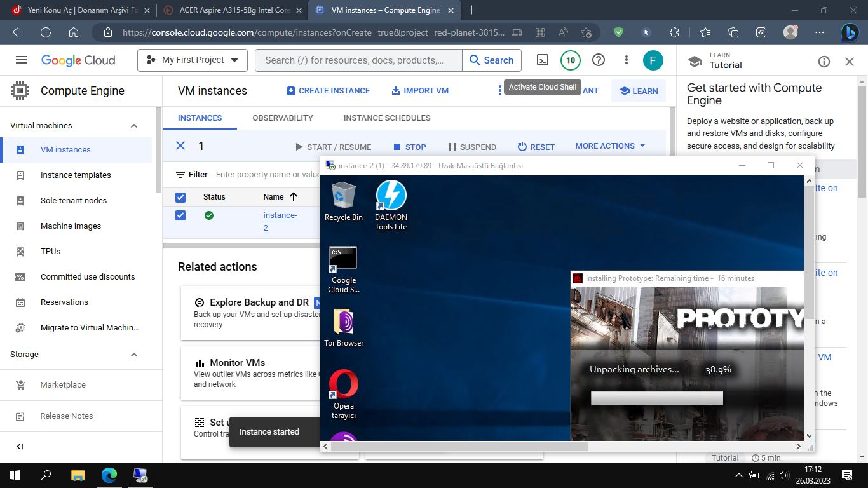Expand the MORE ACTIONS dropdown
868x488 pixels.
click(x=610, y=146)
